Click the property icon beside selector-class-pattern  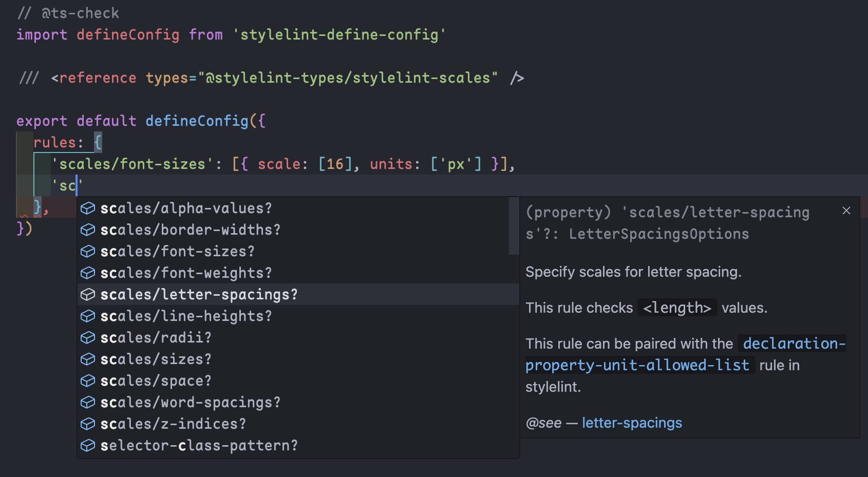pos(88,445)
